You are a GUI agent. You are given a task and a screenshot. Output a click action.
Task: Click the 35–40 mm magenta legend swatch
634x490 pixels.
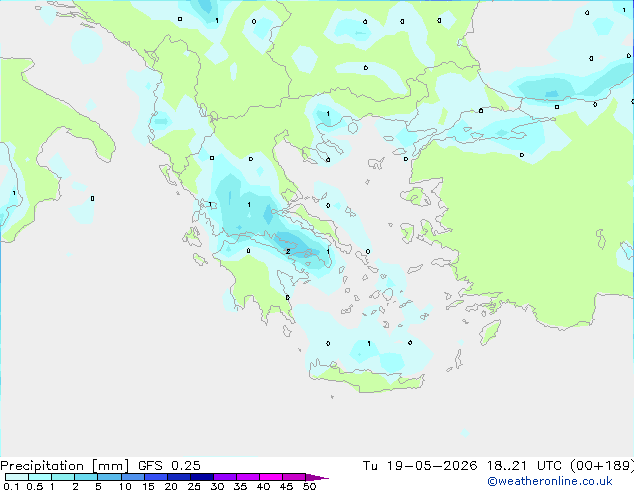pos(247,477)
